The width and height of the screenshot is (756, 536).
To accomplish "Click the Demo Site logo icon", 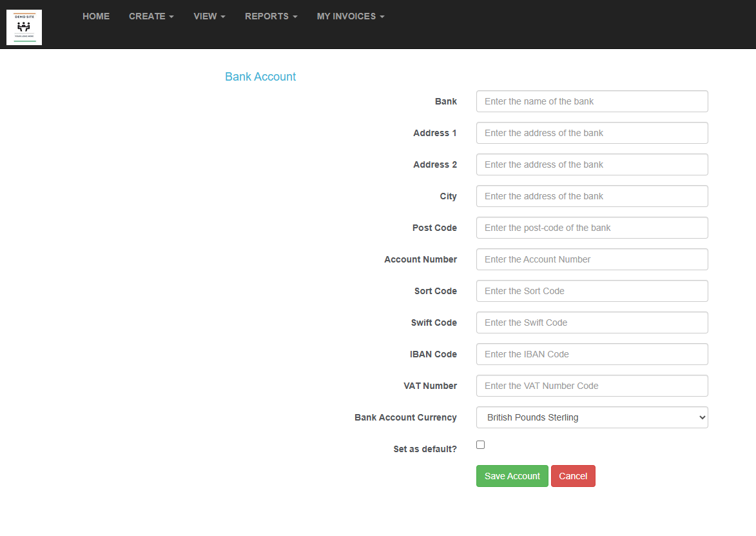I will coord(24,28).
